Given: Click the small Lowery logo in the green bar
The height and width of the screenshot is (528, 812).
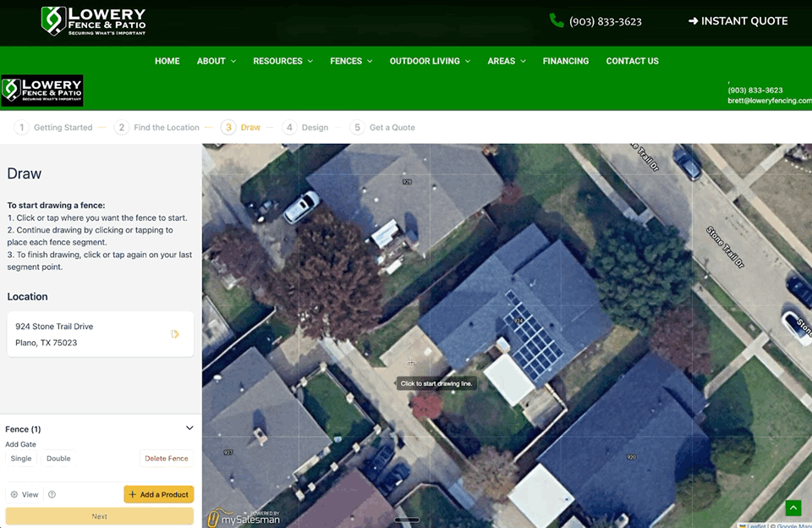Looking at the screenshot, I should click(x=42, y=90).
